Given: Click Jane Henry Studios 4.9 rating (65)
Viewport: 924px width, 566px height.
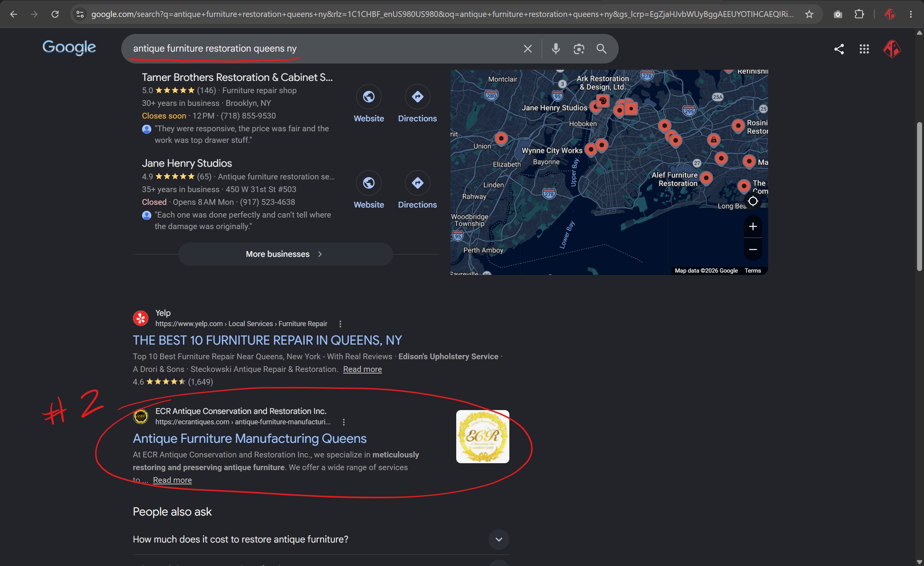Looking at the screenshot, I should click(x=177, y=177).
